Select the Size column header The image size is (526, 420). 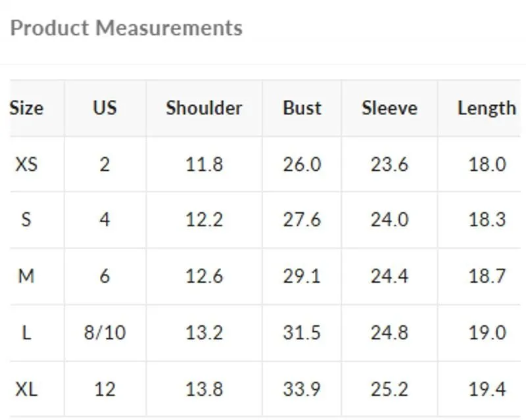[x=26, y=108]
